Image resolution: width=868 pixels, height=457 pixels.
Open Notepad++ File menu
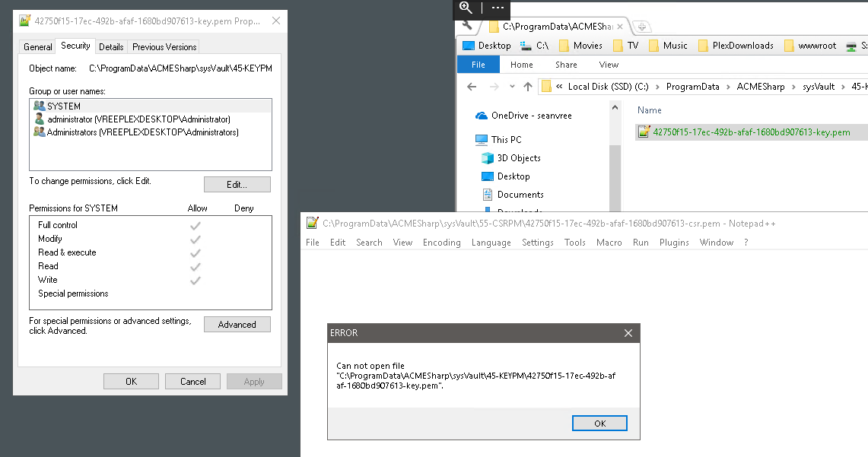(312, 243)
